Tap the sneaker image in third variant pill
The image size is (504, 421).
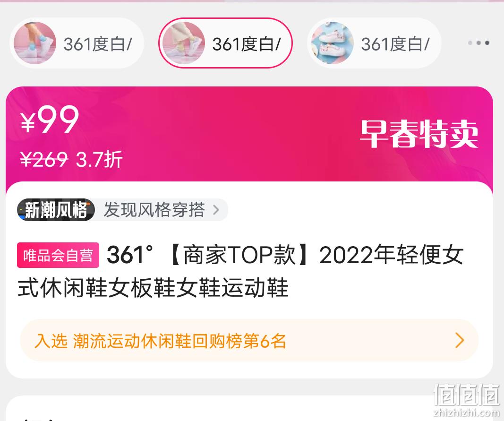point(333,43)
